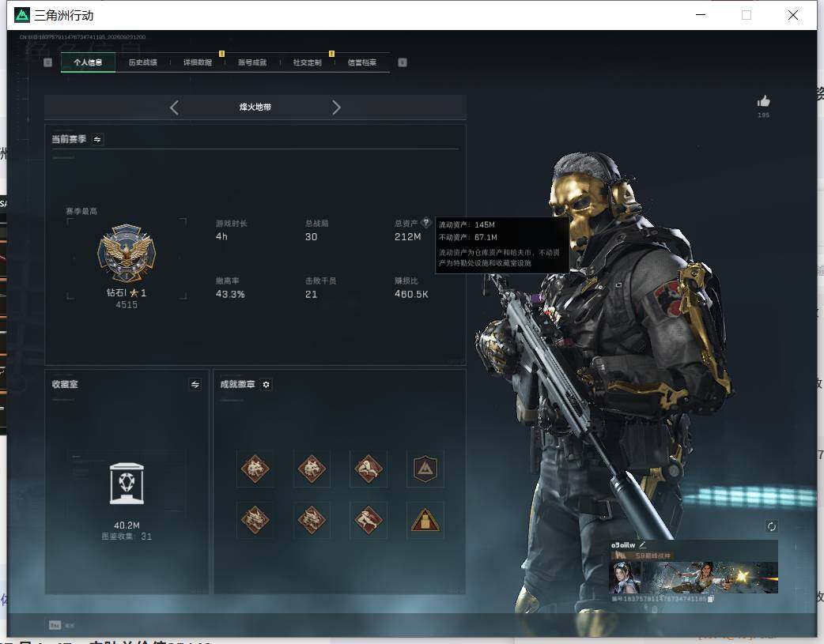Switch to the 详细数据 tab
824x644 pixels.
pyautogui.click(x=198, y=62)
